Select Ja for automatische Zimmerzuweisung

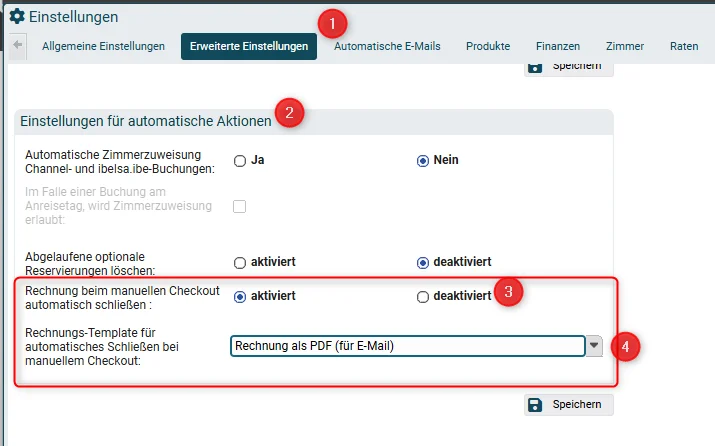(240, 161)
